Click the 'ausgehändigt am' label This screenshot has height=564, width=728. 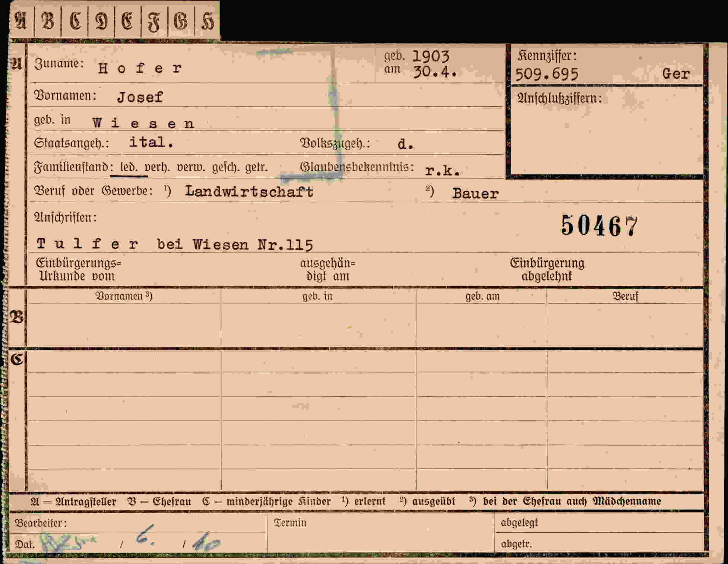point(328,269)
